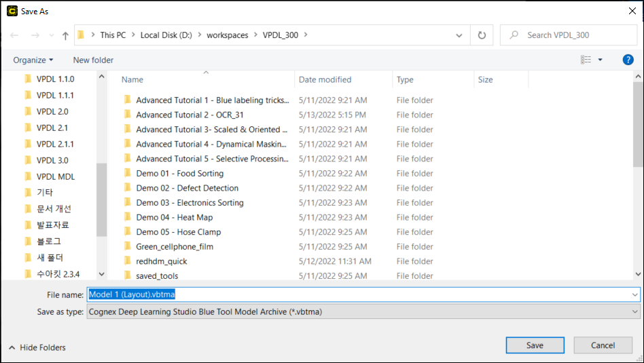Click the Back navigation arrow
The image size is (644, 363).
click(x=14, y=35)
